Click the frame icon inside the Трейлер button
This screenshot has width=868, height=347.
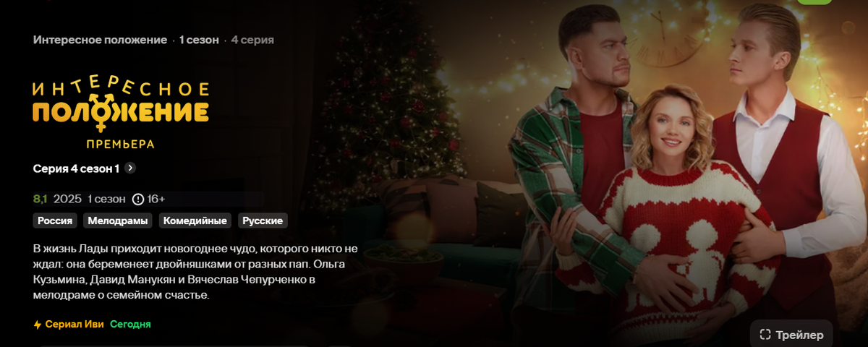765,335
